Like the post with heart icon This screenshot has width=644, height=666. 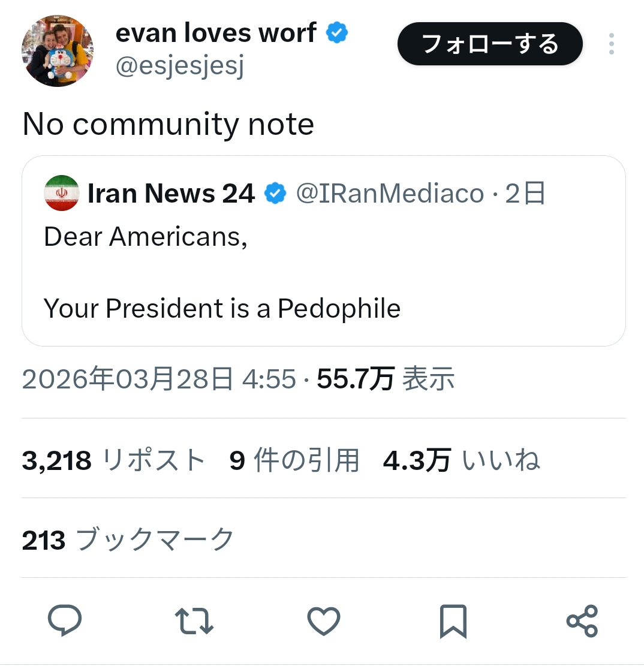pyautogui.click(x=324, y=621)
